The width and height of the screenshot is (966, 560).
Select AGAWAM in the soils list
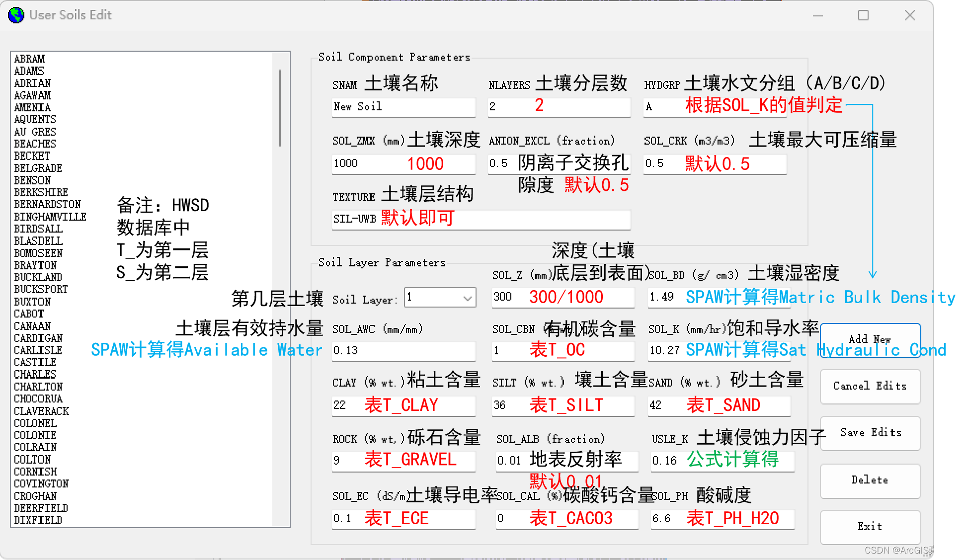tap(32, 95)
